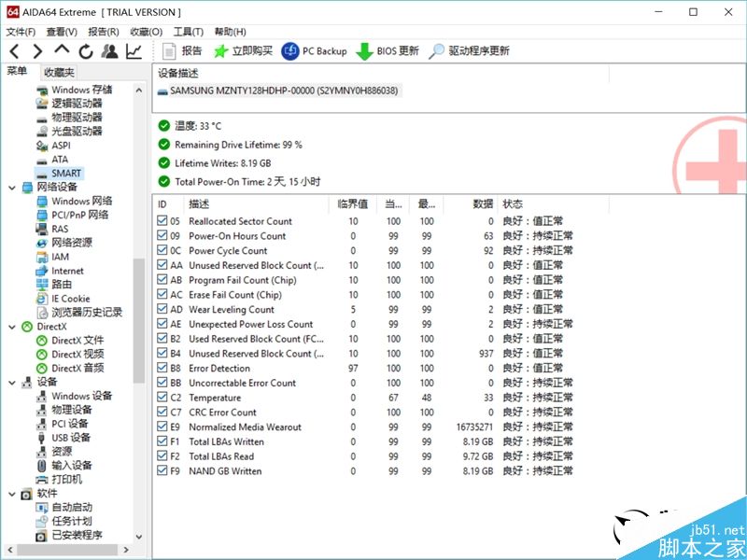
Task: Switch to the 菜单 tab
Action: [x=17, y=72]
